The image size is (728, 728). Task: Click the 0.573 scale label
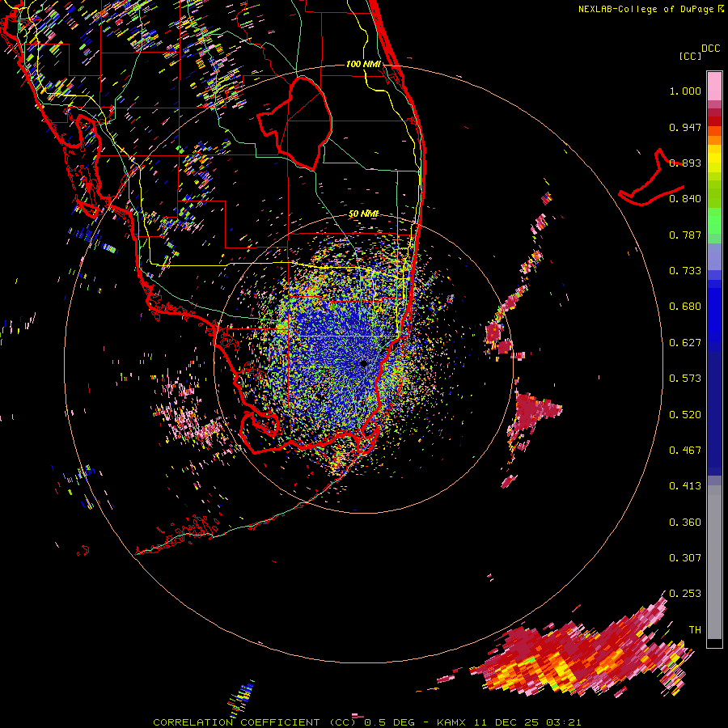(685, 379)
